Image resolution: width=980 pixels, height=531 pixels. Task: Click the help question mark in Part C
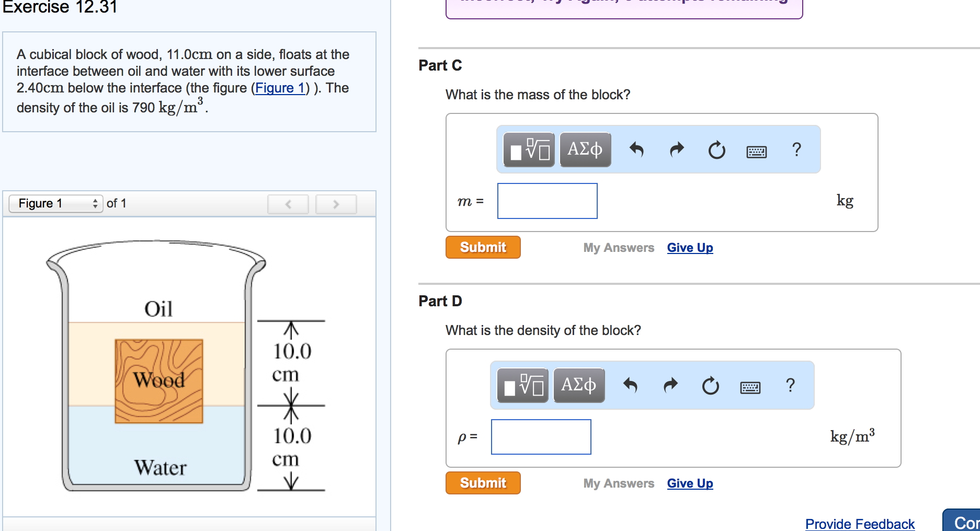pos(796,150)
